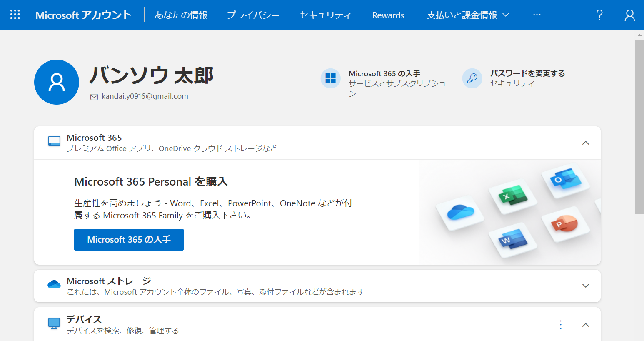Image resolution: width=644 pixels, height=341 pixels.
Task: Click the large blue profile avatar
Action: pyautogui.click(x=57, y=82)
